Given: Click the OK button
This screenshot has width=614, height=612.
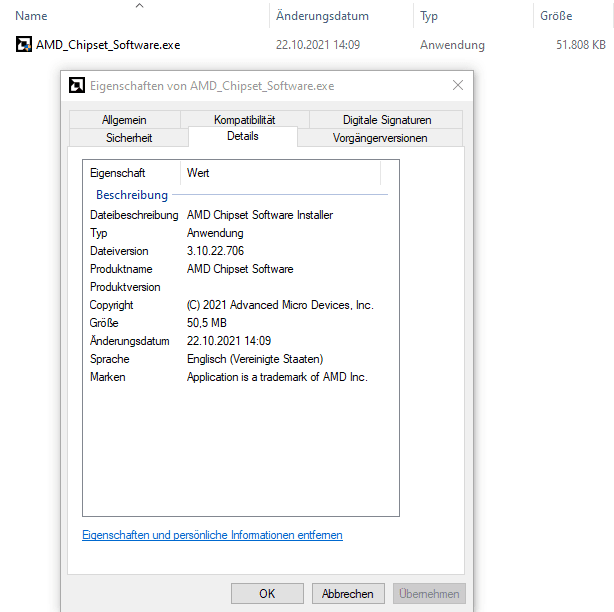Looking at the screenshot, I should (x=267, y=594).
